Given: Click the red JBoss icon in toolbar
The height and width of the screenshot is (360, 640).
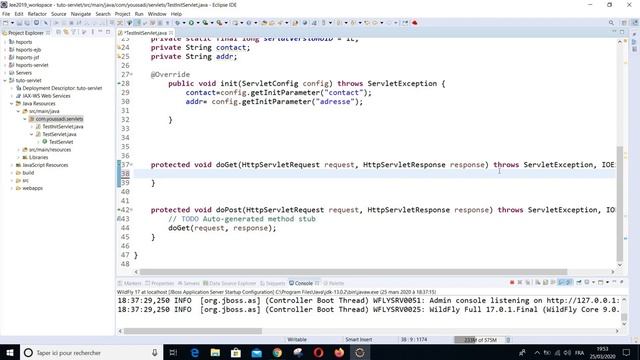Looking at the screenshot, I should pyautogui.click(x=415, y=23).
